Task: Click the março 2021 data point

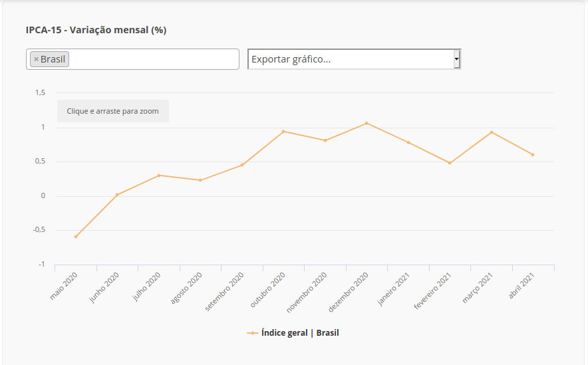Action: 492,132
